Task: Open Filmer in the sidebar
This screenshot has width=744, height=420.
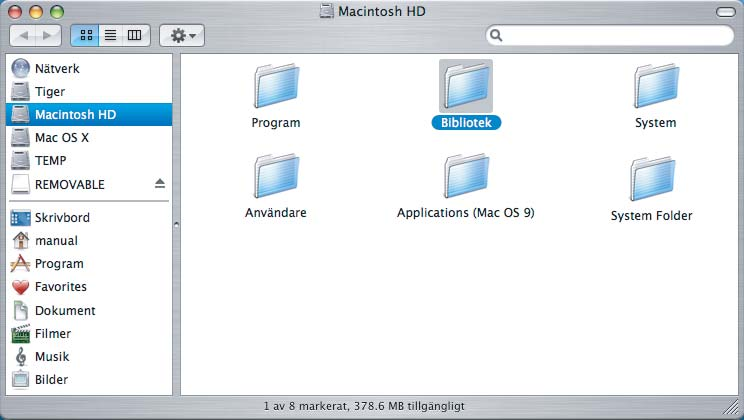Action: [x=89, y=334]
